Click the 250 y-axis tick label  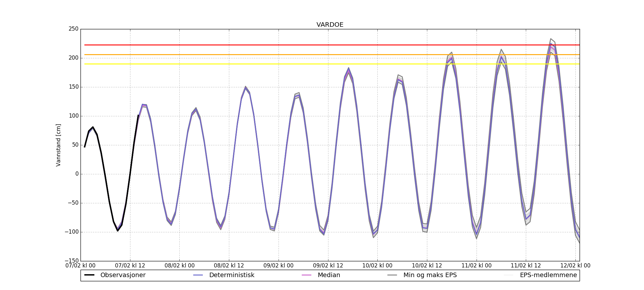73,29
